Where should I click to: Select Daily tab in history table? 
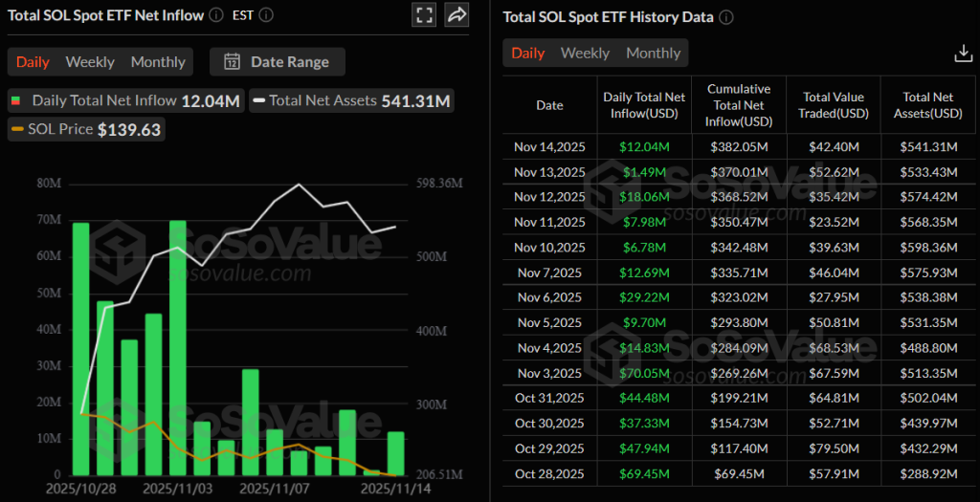[x=527, y=54]
